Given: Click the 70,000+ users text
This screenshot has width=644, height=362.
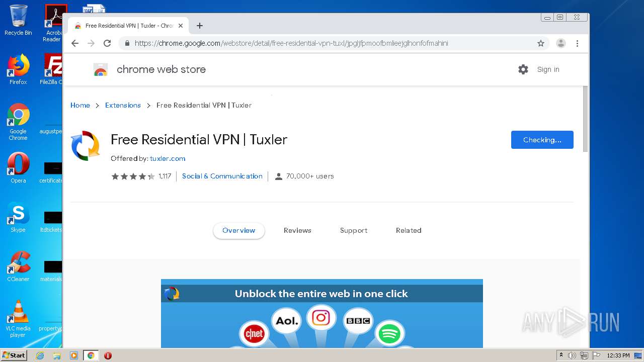Looking at the screenshot, I should [310, 176].
